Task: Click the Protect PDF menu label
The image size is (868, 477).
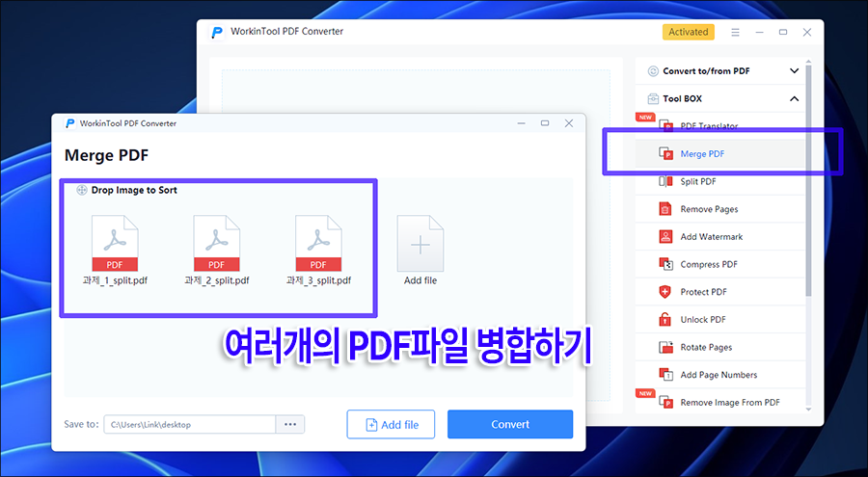Action: (704, 292)
